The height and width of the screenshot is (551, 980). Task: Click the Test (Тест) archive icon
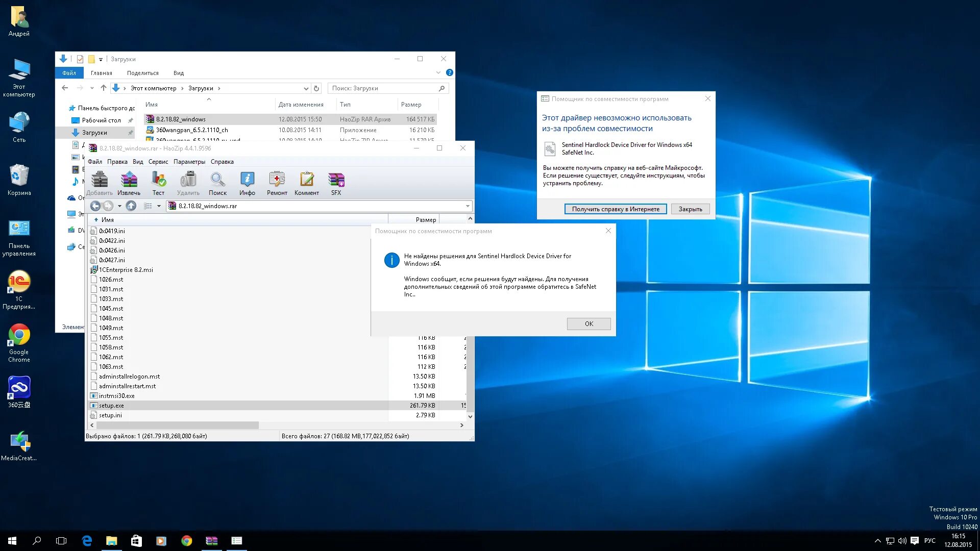[x=158, y=183]
